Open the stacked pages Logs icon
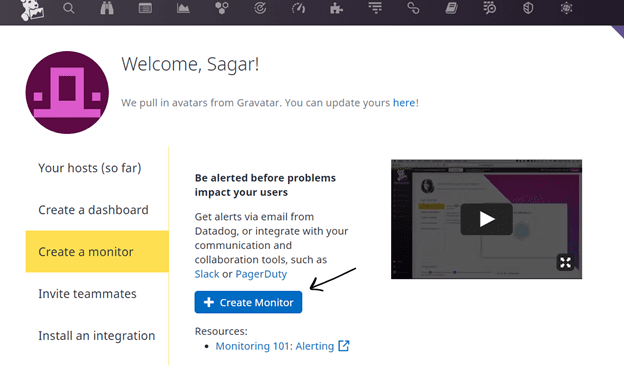 [x=451, y=8]
